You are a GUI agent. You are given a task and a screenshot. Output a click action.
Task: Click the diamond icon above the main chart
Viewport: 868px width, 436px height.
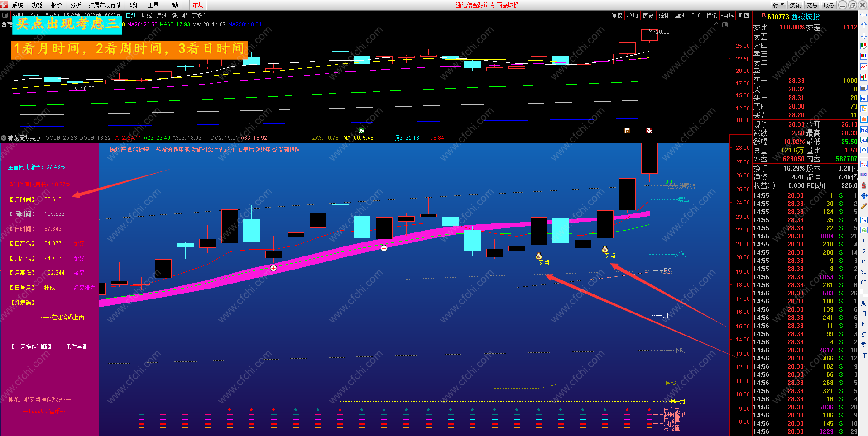[x=716, y=24]
